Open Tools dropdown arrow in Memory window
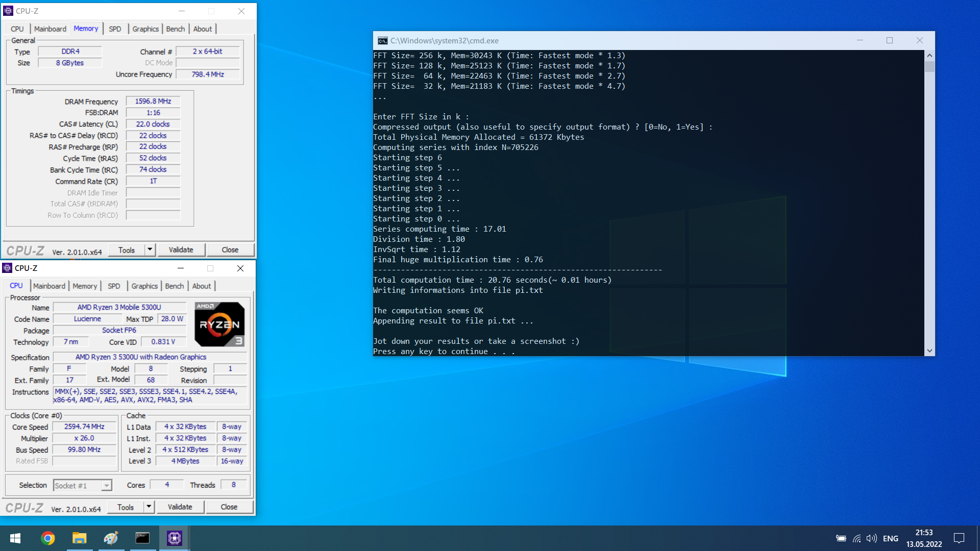Viewport: 980px width, 551px height. (150, 249)
